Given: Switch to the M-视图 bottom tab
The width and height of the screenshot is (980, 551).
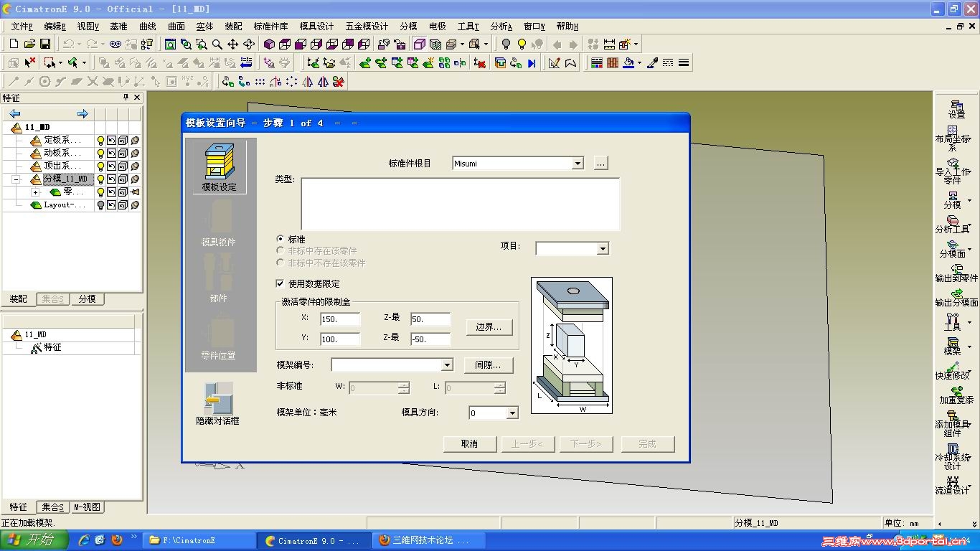Looking at the screenshot, I should tap(88, 507).
